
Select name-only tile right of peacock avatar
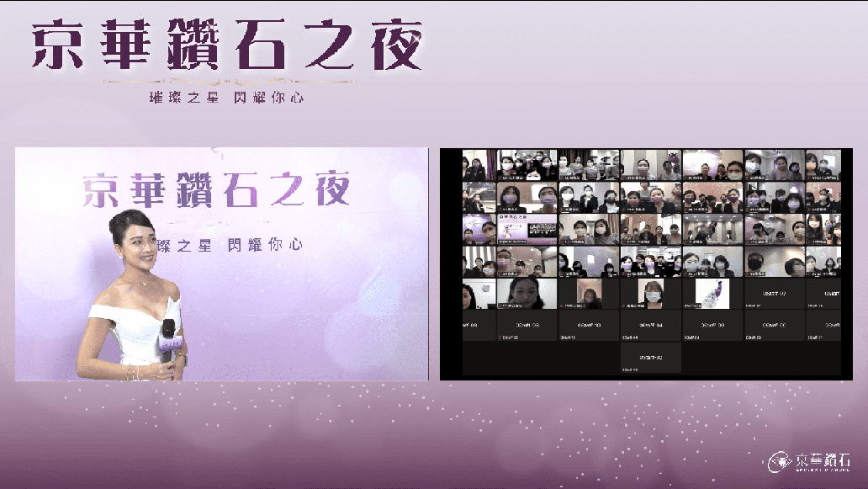775,294
